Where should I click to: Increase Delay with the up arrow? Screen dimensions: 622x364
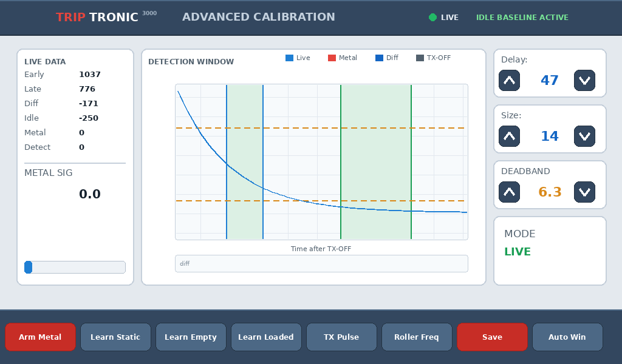click(510, 81)
